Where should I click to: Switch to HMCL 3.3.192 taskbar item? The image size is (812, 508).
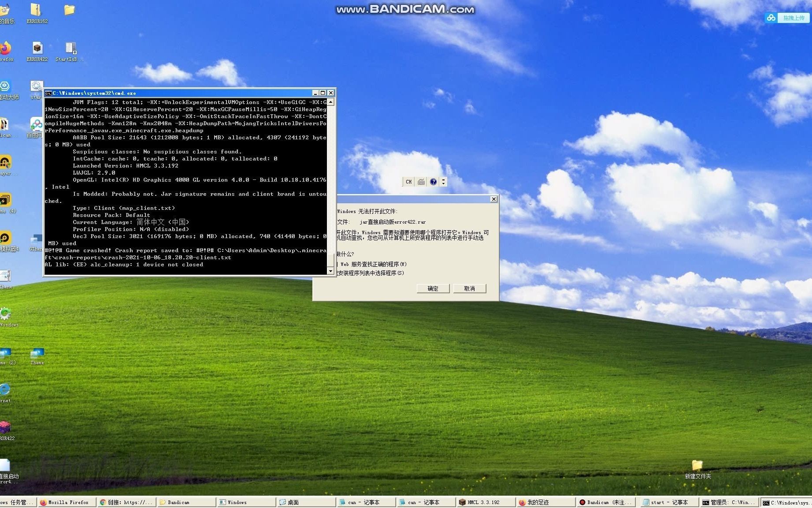coord(486,502)
